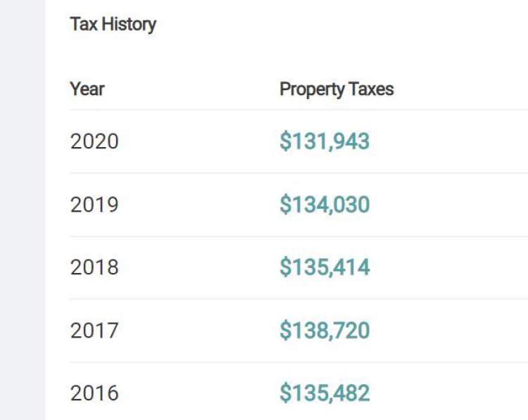Open the $138,720 property tax amount
Screen dimensions: 528x420
325,330
